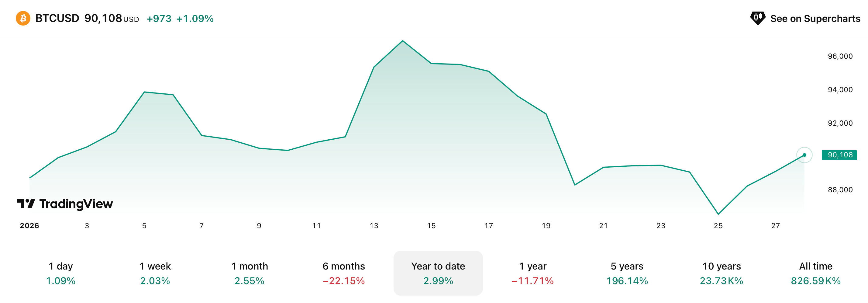
Task: Select the 1 week time range
Action: (155, 273)
